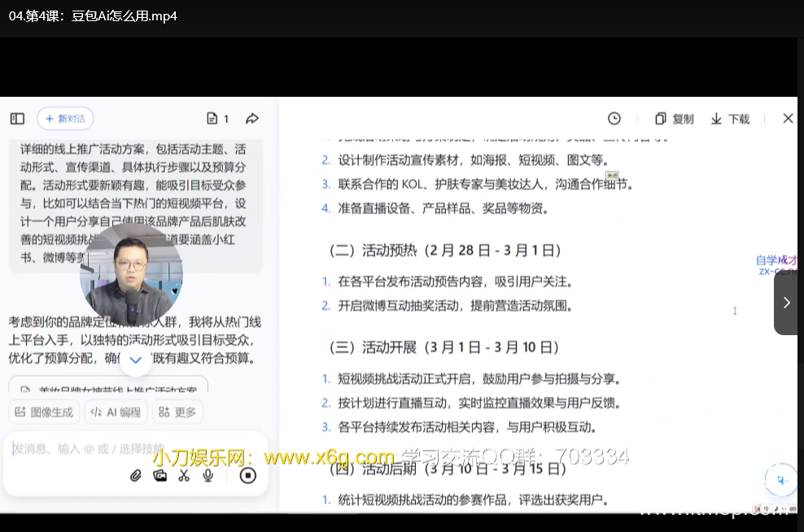Attach a file with the paperclip icon
The height and width of the screenshot is (532, 804).
click(x=136, y=476)
